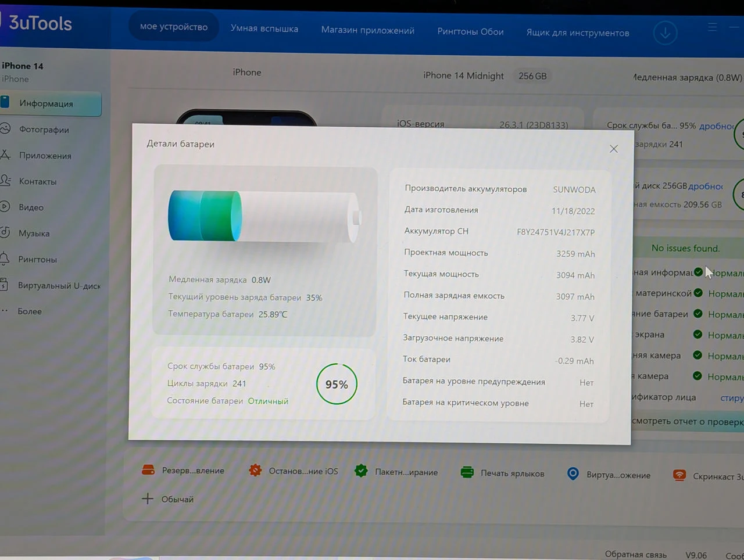744x560 pixels.
Task: Click the Пакетн...ирание green badge icon
Action: point(361,471)
